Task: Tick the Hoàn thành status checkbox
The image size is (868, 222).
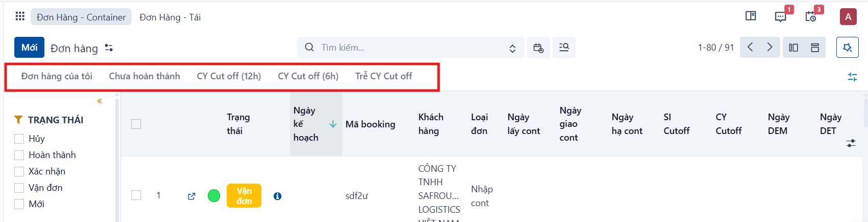Action: 19,155
